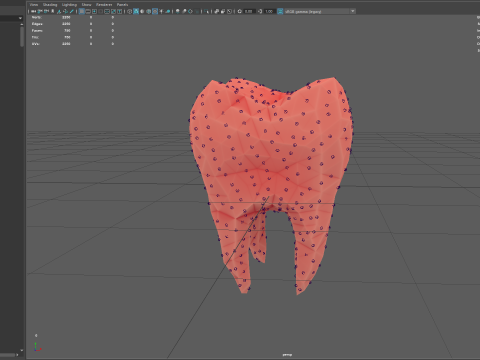The width and height of the screenshot is (480, 360).
Task: Click the Multisample Anti-aliasing icon
Action: click(x=190, y=11)
